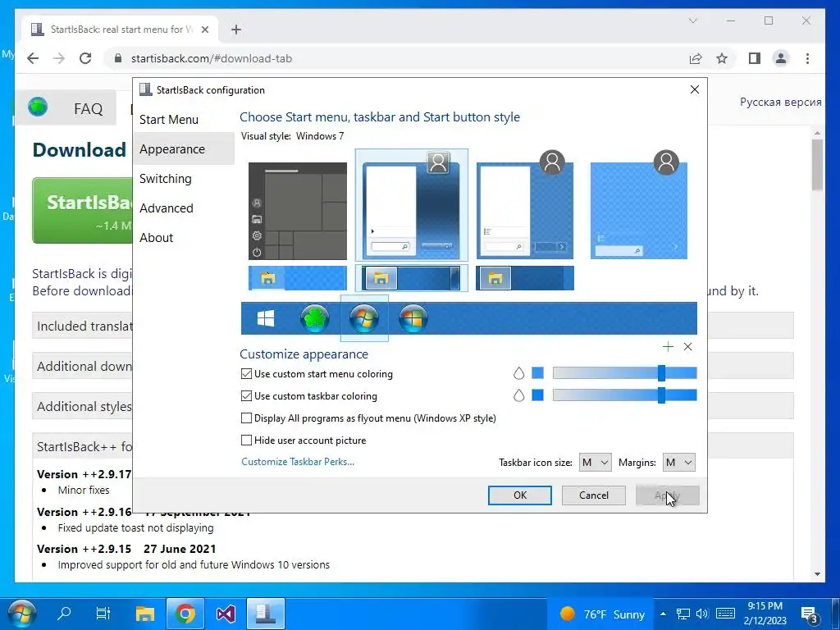Share this page via Chrome share icon
Viewport: 840px width, 630px height.
696,58
